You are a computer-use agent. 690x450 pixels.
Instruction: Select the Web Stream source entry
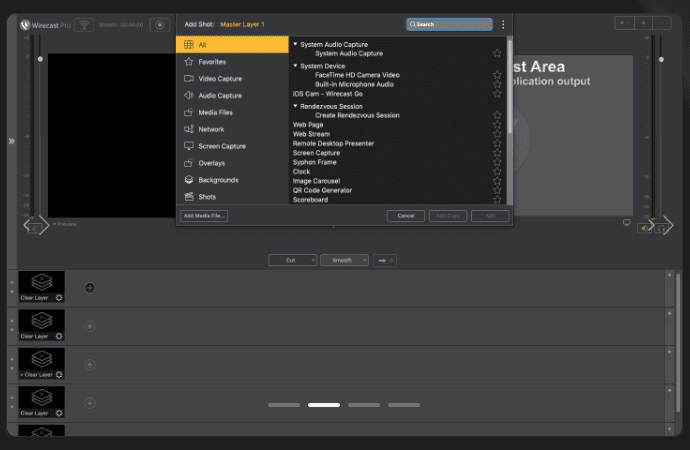311,134
